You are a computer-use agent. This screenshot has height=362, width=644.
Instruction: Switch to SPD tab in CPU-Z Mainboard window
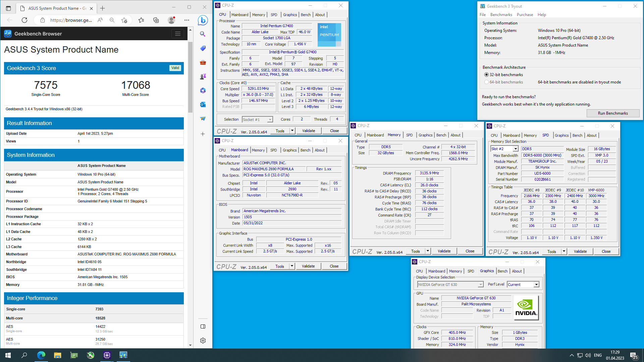tap(274, 150)
